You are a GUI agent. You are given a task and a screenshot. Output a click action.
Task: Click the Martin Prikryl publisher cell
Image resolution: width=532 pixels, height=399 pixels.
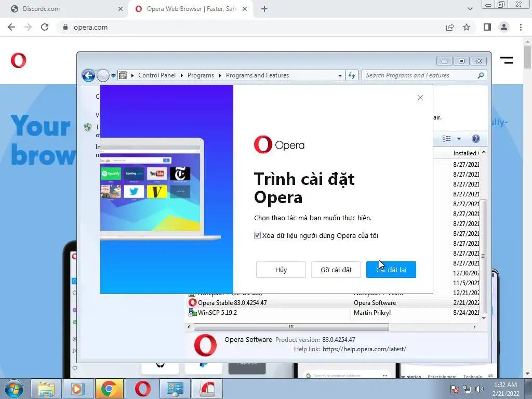pyautogui.click(x=372, y=312)
